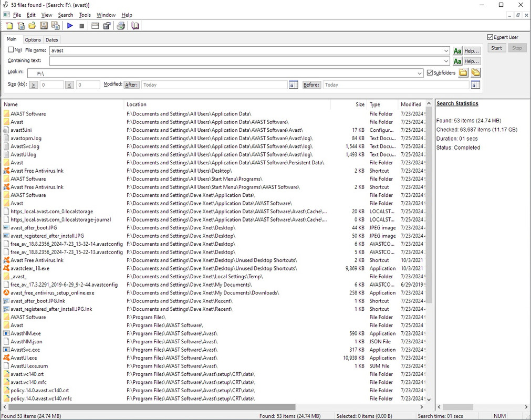Click the AvastUI.exe orange icon
The image size is (531, 420).
[6, 358]
